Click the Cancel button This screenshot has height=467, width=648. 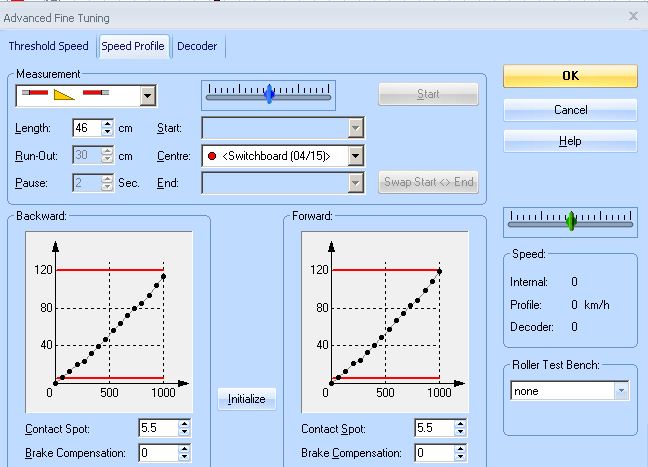[x=570, y=110]
